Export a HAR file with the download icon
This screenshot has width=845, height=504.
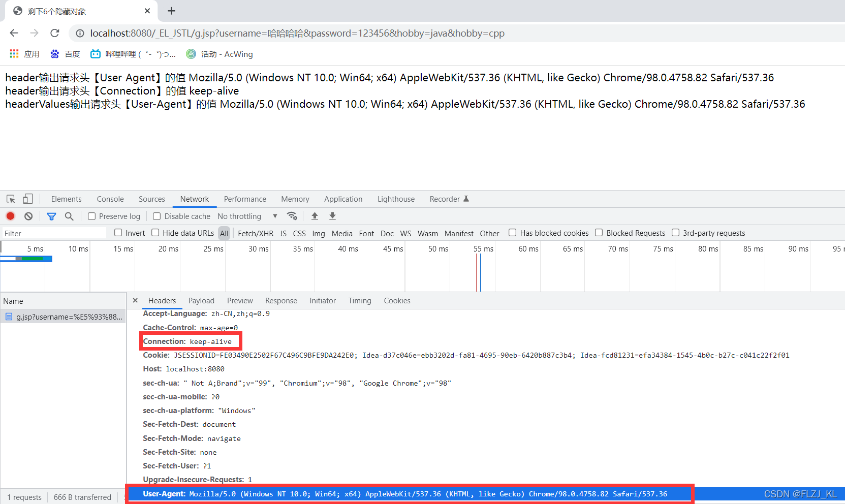[332, 216]
